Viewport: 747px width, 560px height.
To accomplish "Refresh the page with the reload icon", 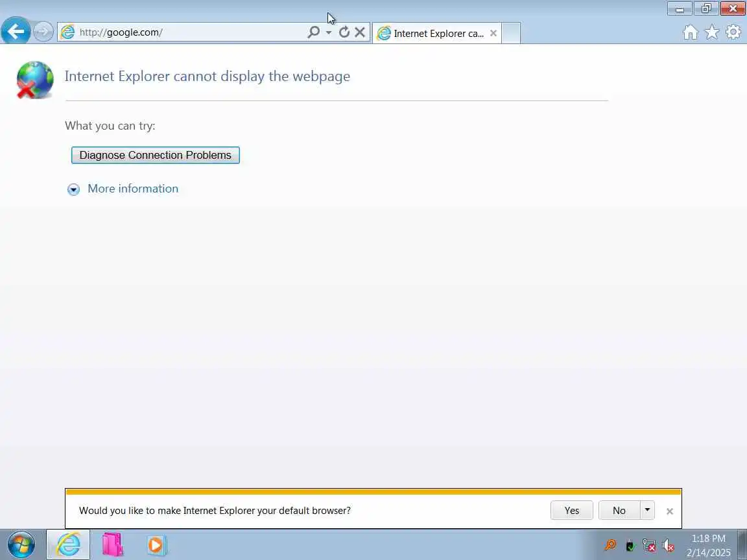I will pos(344,32).
